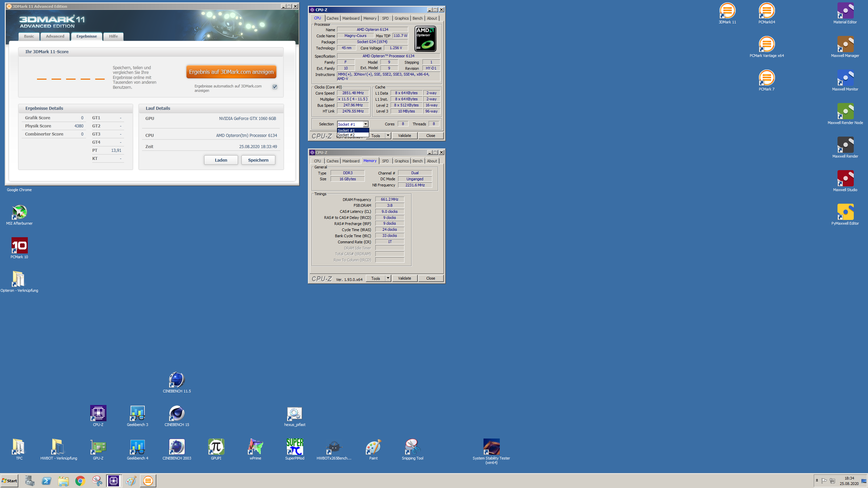Switch to the Basic tab in 3DMark 11
The height and width of the screenshot is (488, 868).
29,36
